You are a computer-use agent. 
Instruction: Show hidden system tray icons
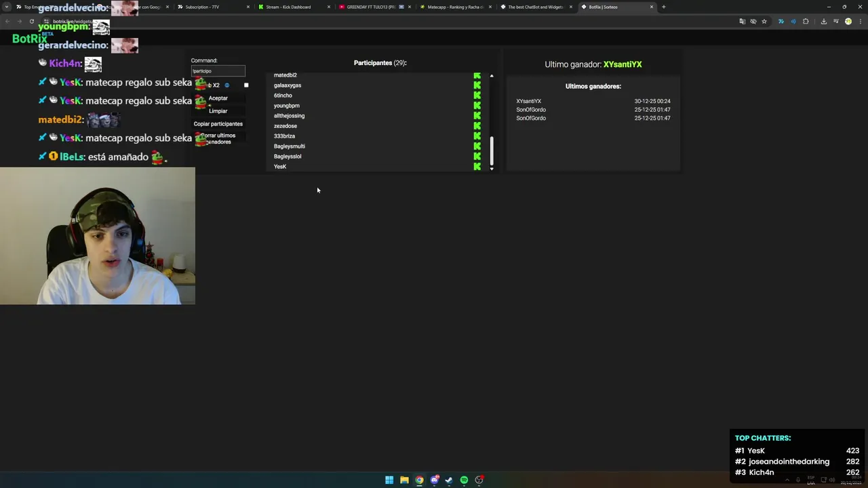[x=787, y=480]
